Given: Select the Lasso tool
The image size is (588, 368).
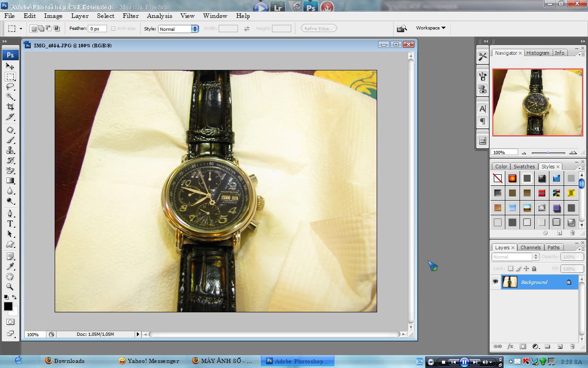Looking at the screenshot, I should click(10, 86).
